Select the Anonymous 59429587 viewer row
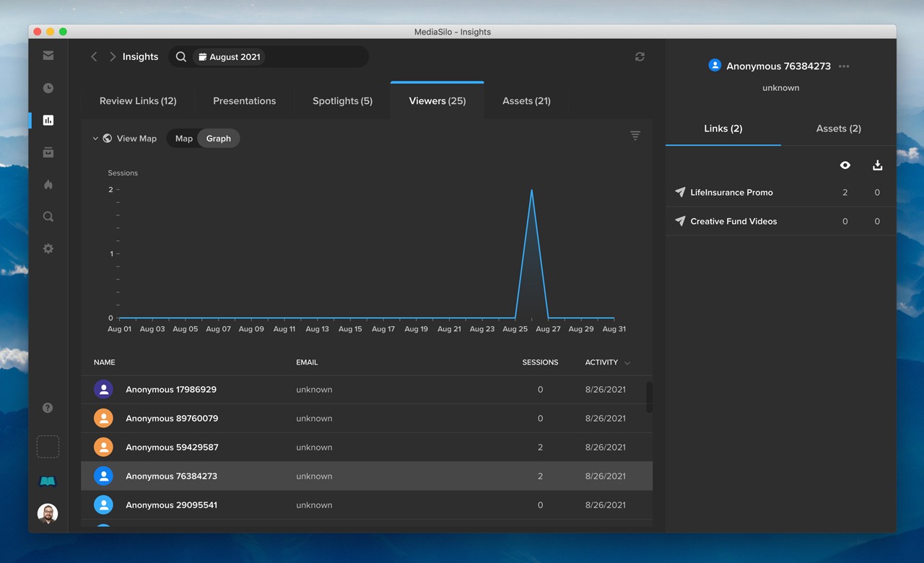Image resolution: width=924 pixels, height=563 pixels. point(172,447)
